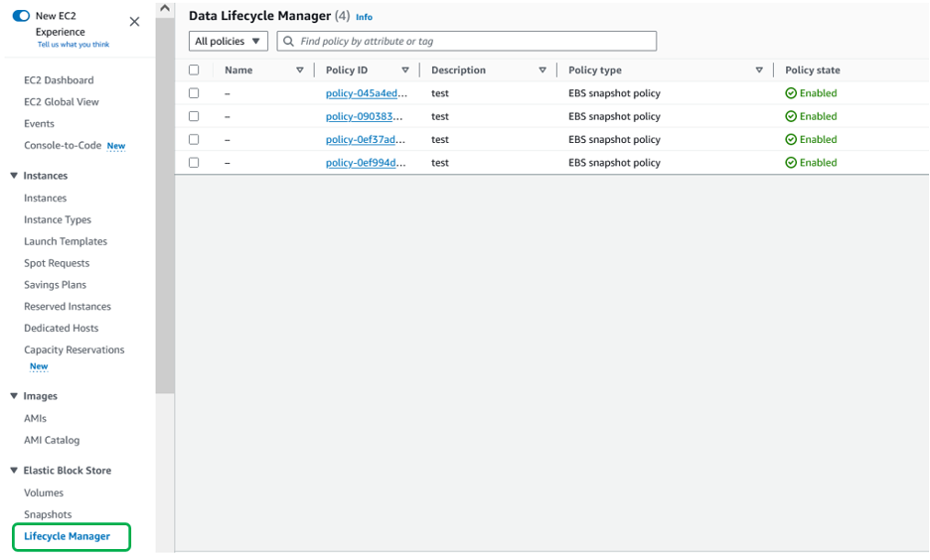Close the New EC2 Experience banner
The width and height of the screenshot is (930, 560).
135,22
